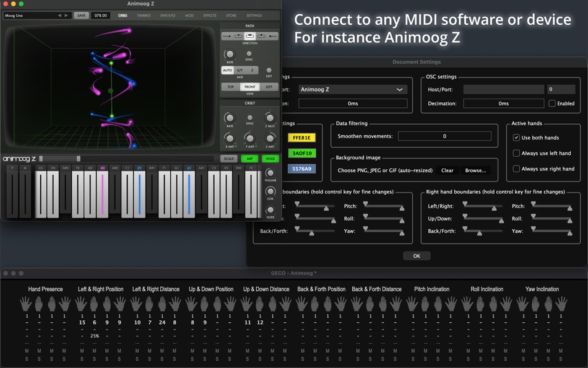Toggle the green ARP button

click(250, 159)
